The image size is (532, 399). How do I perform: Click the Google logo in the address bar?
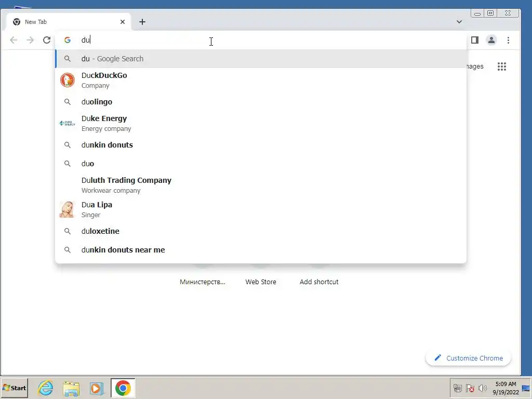[68, 40]
